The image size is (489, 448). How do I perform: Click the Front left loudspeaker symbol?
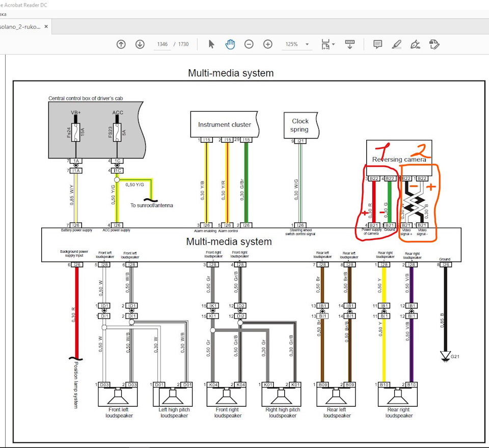click(118, 397)
